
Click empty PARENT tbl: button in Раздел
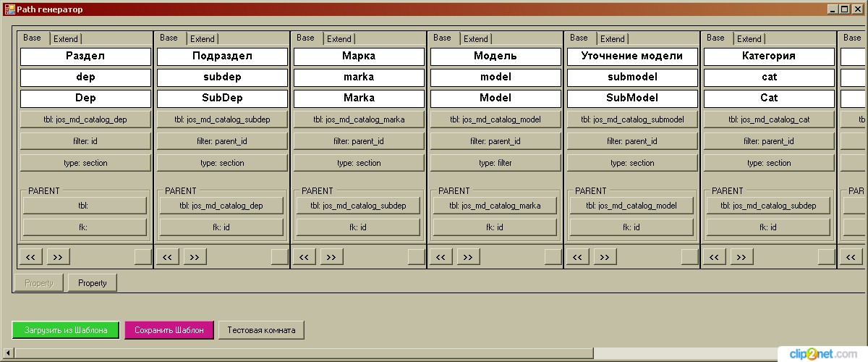(x=85, y=206)
